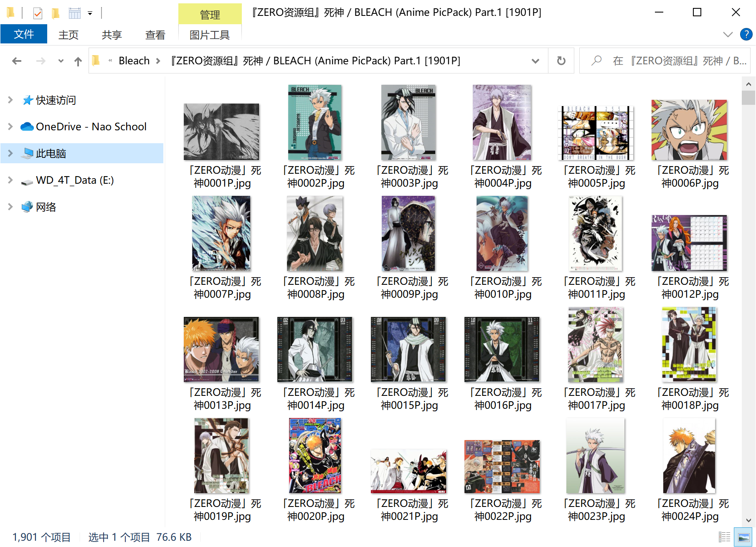Select thumbnail 死神0016P.jpg

(x=502, y=349)
